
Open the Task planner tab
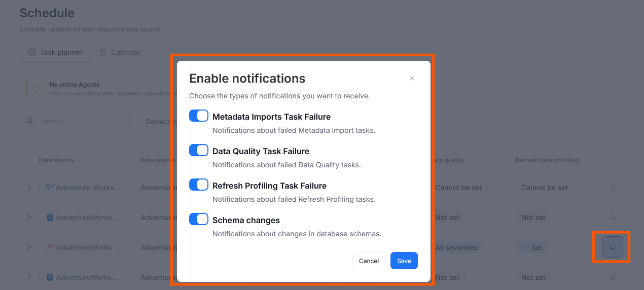56,52
